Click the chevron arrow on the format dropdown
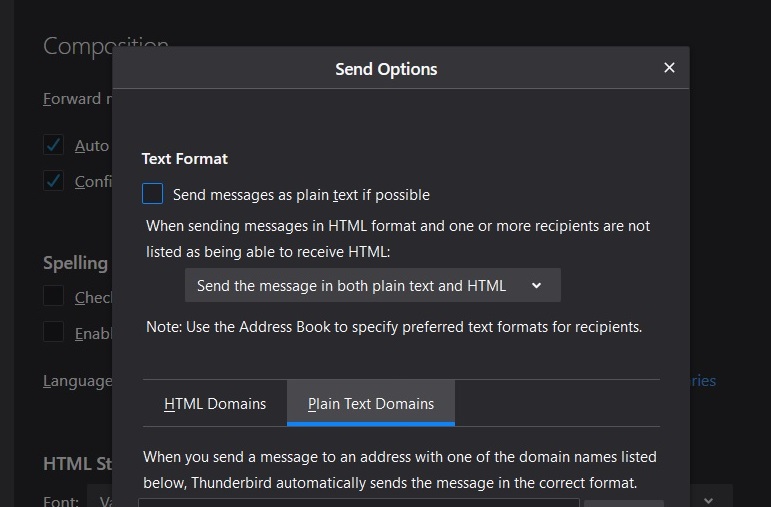This screenshot has height=507, width=771. tap(537, 286)
